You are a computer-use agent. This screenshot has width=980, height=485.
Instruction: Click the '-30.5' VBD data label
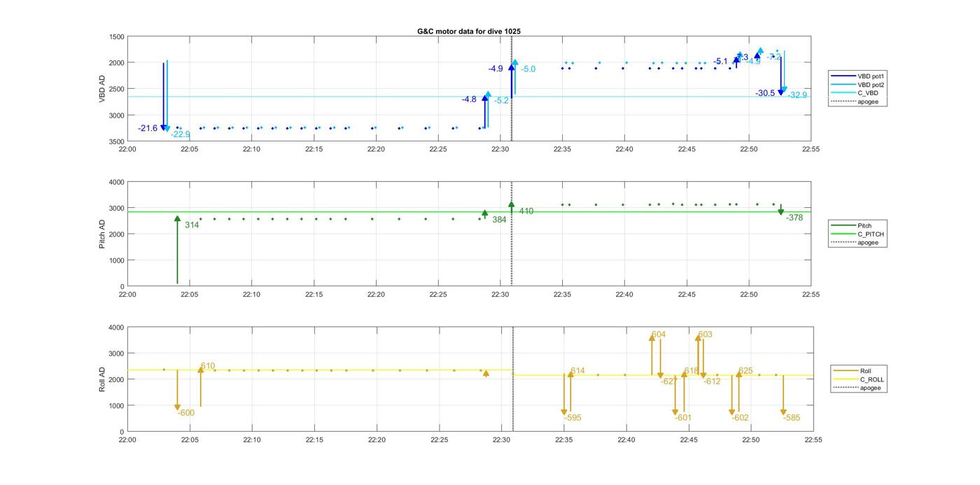coord(765,93)
